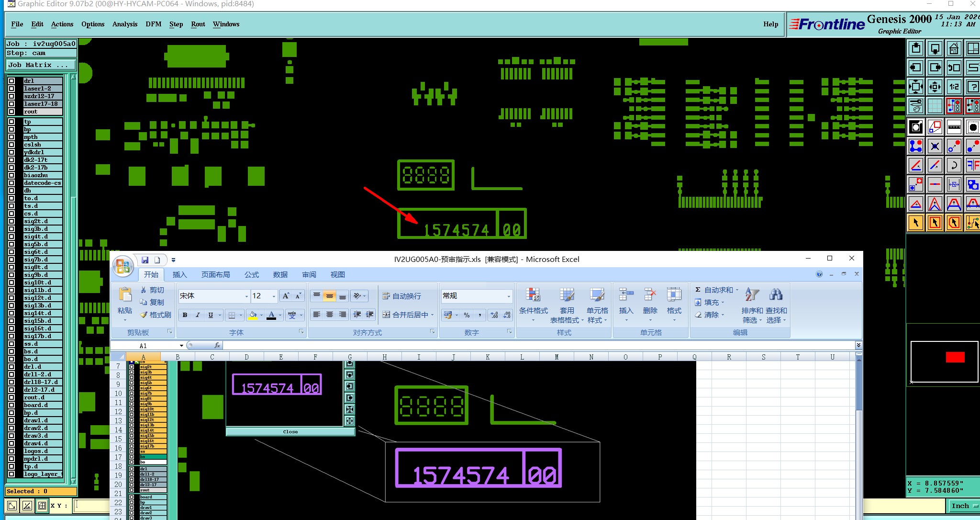The image size is (980, 520).
Task: Toggle the biaozhu layer checkbox
Action: [x=11, y=175]
